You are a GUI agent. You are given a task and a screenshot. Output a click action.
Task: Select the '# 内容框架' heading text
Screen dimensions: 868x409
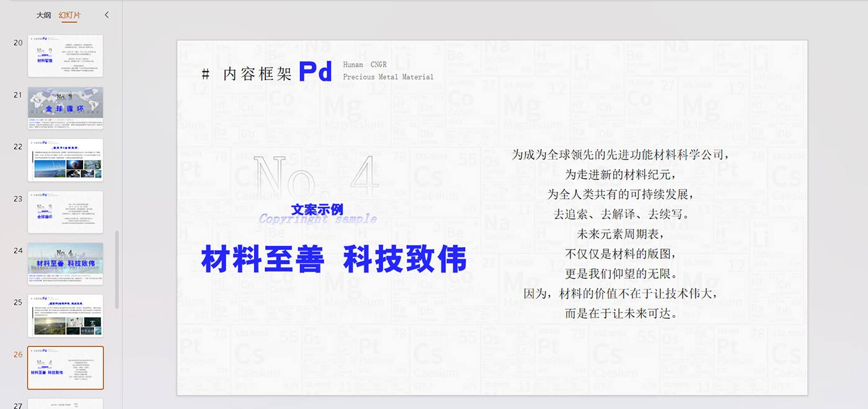[247, 74]
